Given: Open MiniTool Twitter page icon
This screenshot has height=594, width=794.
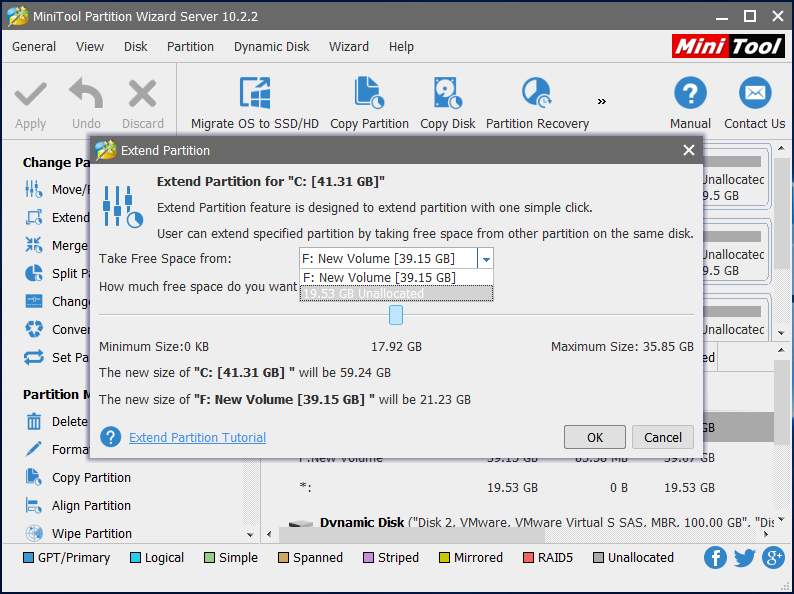Looking at the screenshot, I should (744, 558).
